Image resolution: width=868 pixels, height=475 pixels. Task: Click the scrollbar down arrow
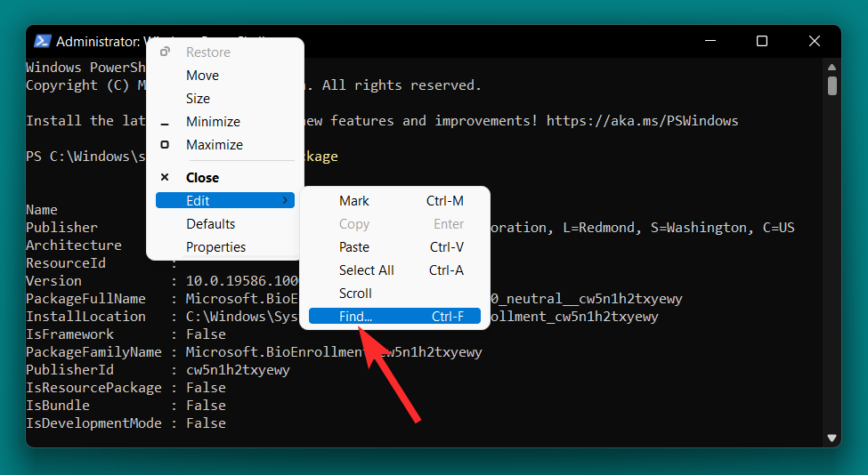[x=832, y=438]
